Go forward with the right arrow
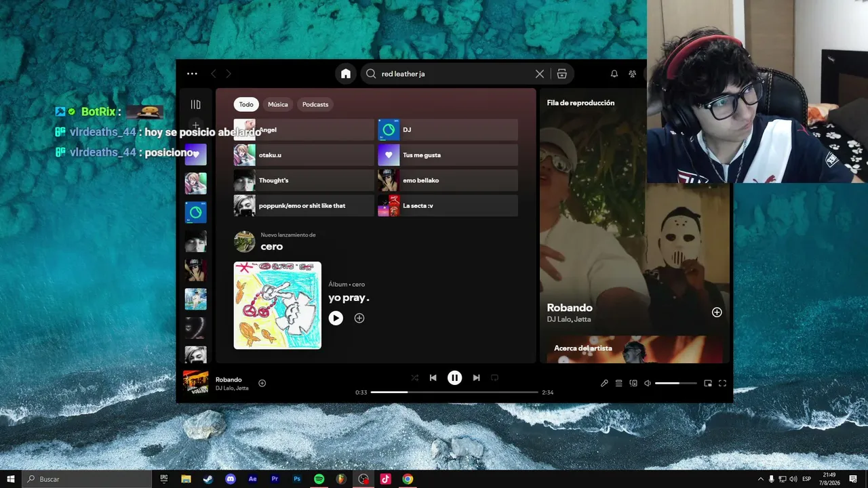 click(x=229, y=74)
